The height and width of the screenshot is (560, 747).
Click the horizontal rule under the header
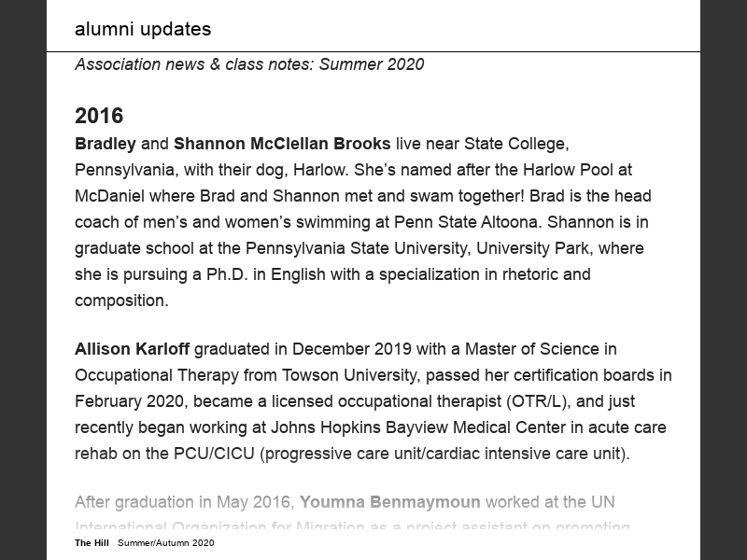373,51
